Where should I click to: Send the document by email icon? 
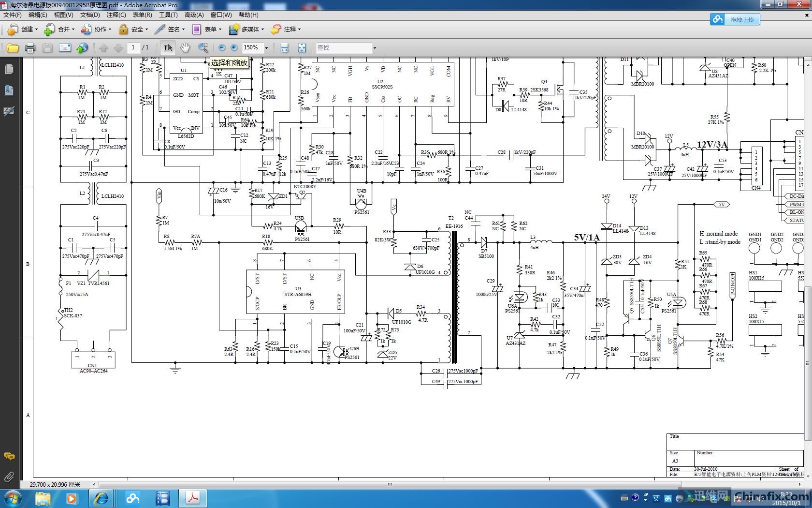tap(65, 48)
